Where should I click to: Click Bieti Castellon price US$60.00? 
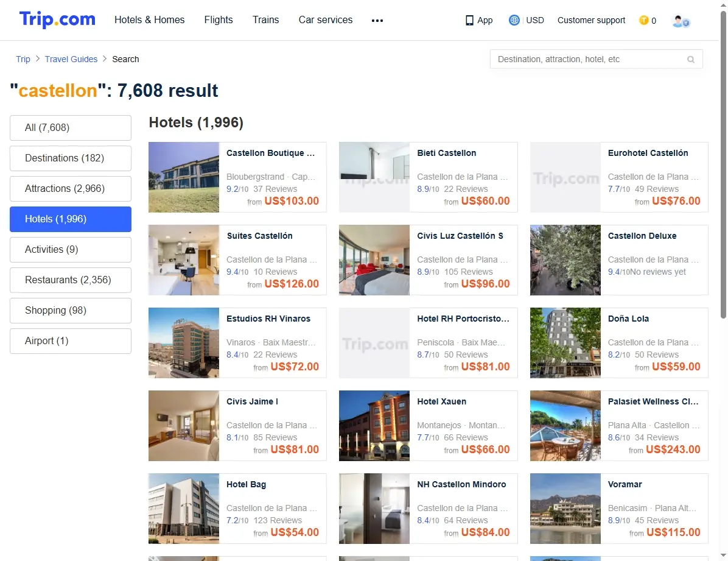[485, 201]
